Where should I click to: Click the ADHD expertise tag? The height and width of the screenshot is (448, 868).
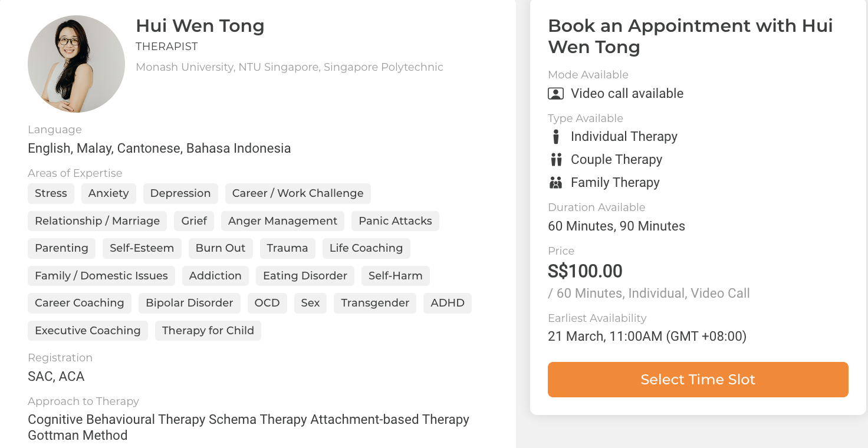(448, 303)
